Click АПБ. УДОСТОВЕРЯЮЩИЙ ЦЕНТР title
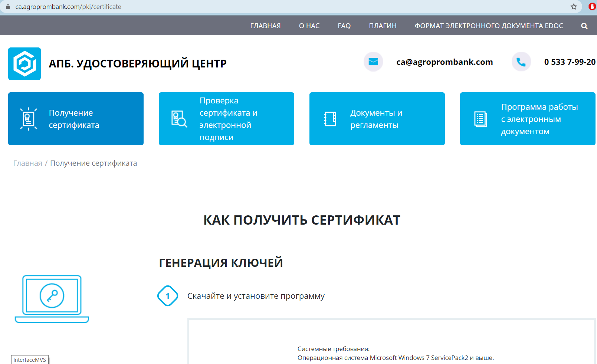597x364 pixels. pyautogui.click(x=138, y=64)
